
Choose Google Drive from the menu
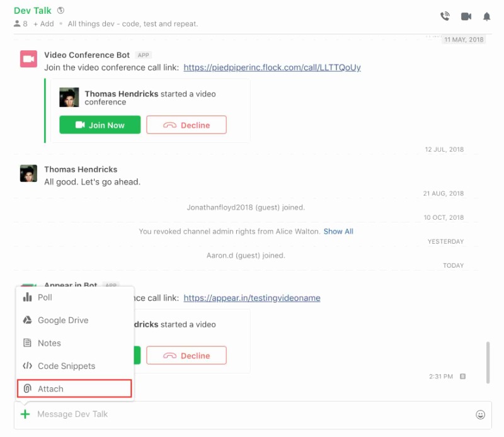(62, 320)
